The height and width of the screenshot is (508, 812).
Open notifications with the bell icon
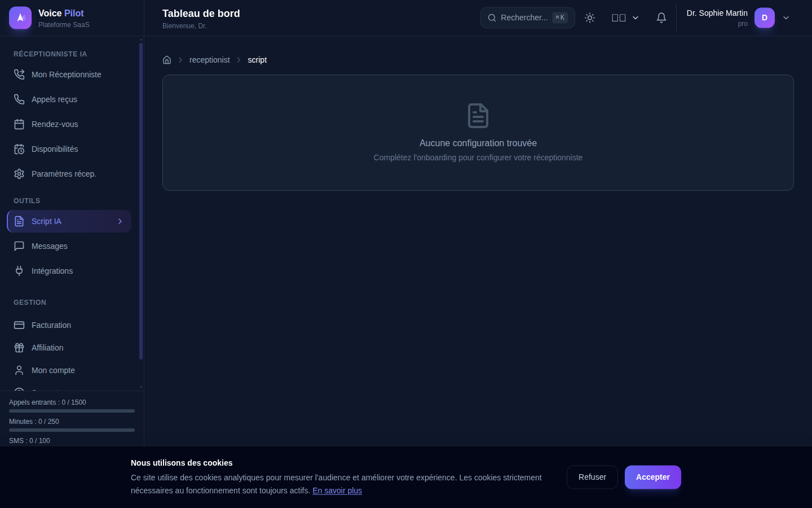tap(661, 17)
